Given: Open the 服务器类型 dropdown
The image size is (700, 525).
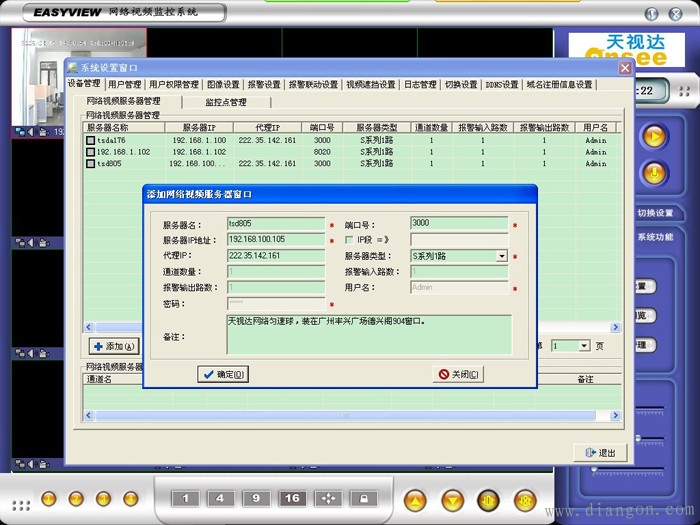Looking at the screenshot, I should click(502, 256).
